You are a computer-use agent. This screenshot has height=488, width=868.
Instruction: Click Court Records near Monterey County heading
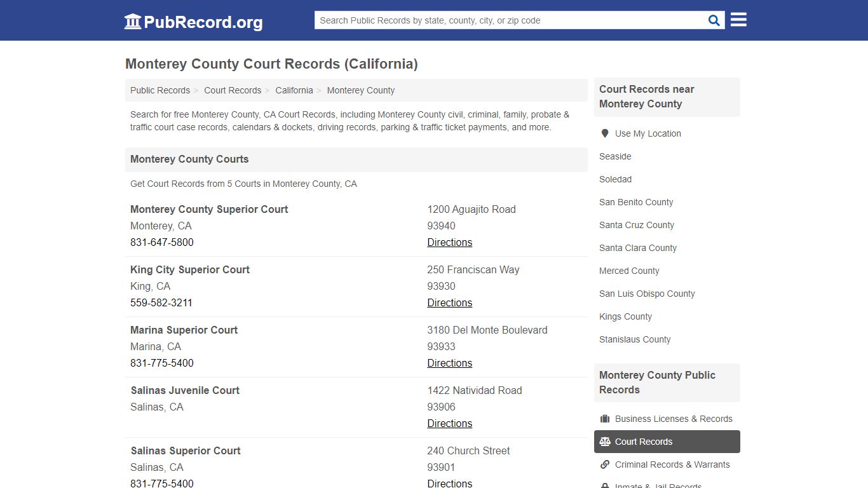point(647,97)
